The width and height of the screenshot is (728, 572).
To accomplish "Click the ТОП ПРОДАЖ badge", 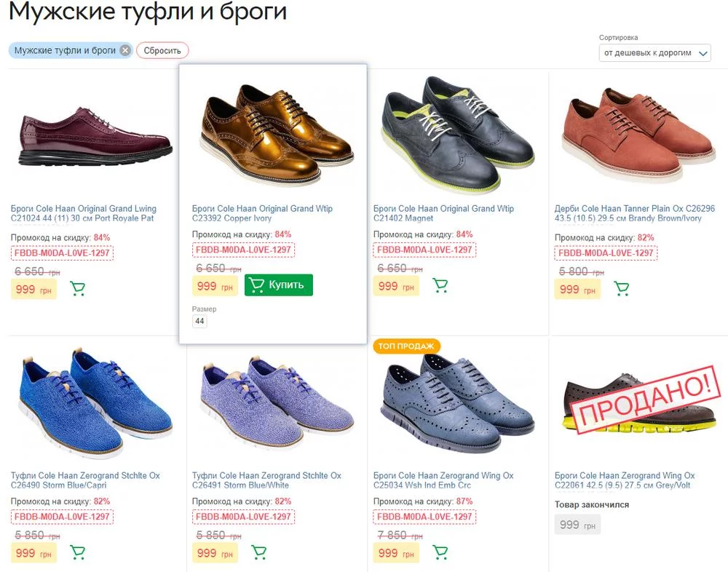I will point(407,346).
